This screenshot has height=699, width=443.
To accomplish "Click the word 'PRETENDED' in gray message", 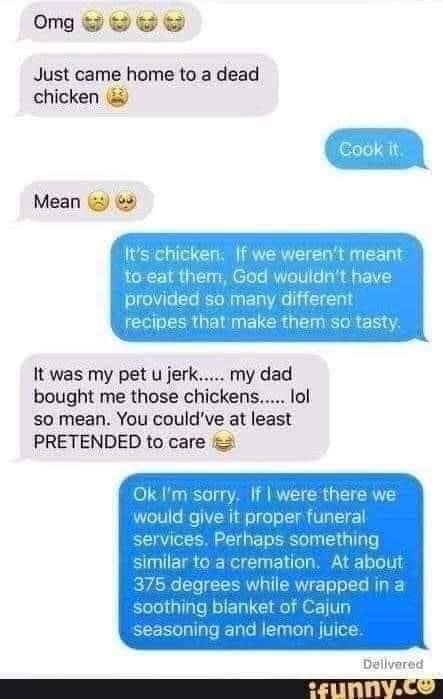I will [x=87, y=442].
